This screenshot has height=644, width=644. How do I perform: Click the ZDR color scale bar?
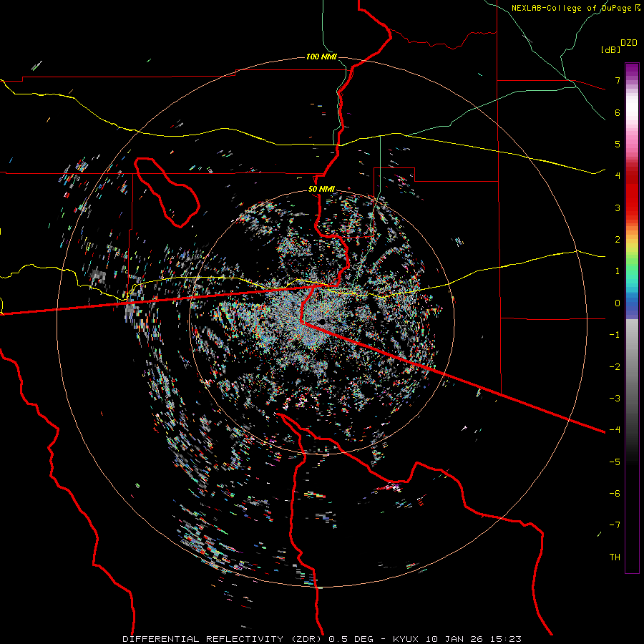pos(632,318)
